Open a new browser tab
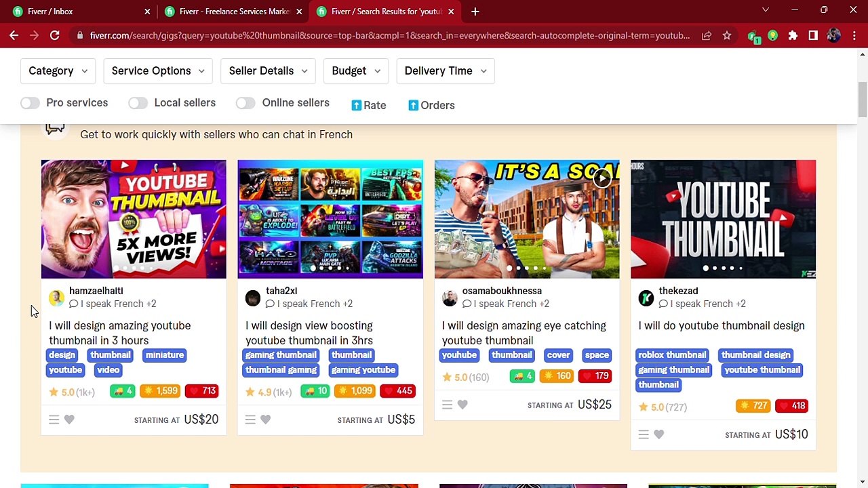This screenshot has height=488, width=868. pos(475,12)
